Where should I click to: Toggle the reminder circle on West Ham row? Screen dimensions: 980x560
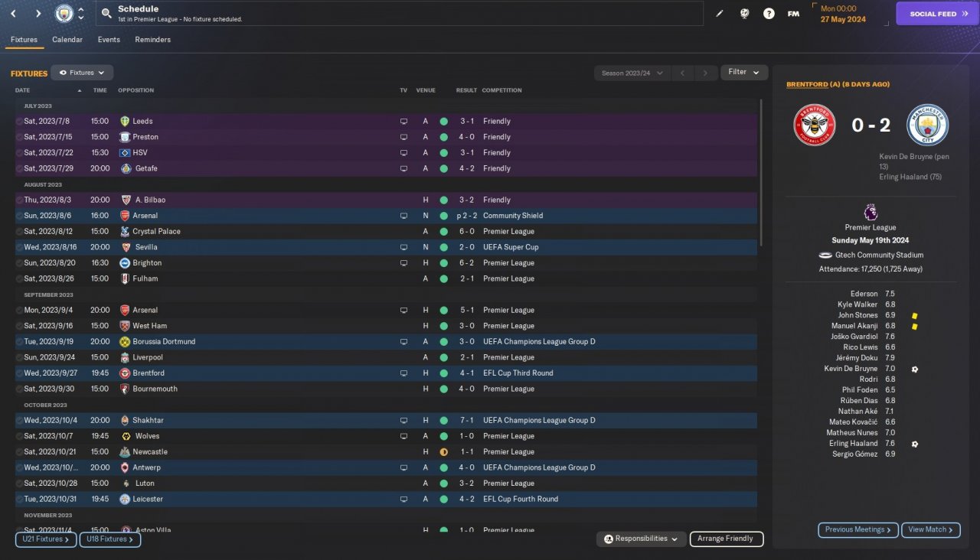(x=19, y=326)
